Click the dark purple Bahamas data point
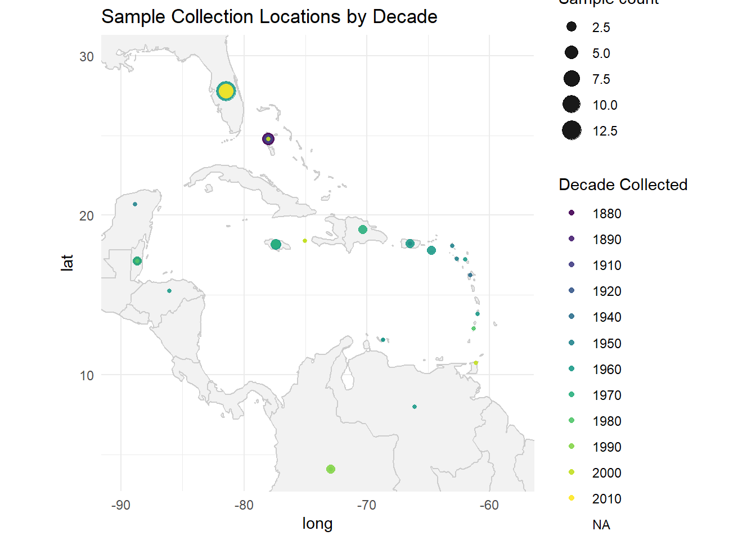This screenshot has width=756, height=540. [268, 139]
